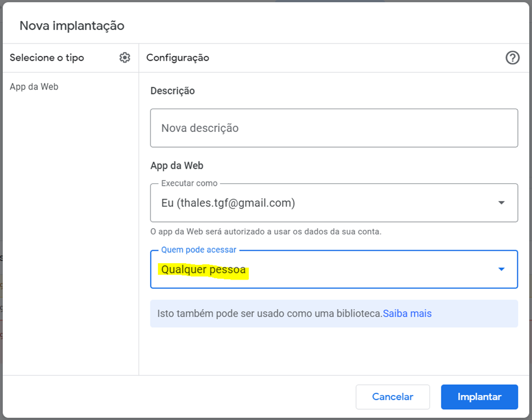Open the Saiba mais link
This screenshot has width=532, height=420.
[407, 314]
